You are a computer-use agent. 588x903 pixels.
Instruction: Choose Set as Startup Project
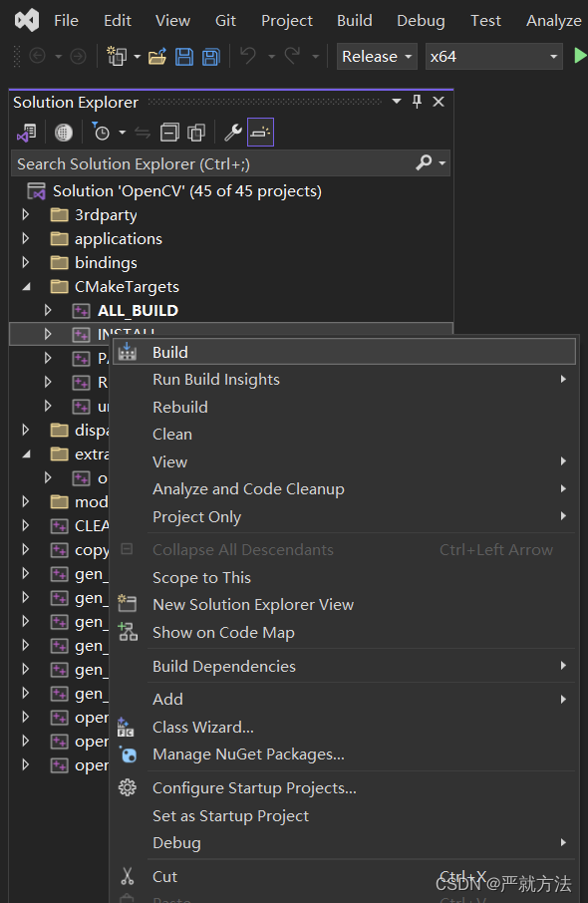[x=230, y=815]
